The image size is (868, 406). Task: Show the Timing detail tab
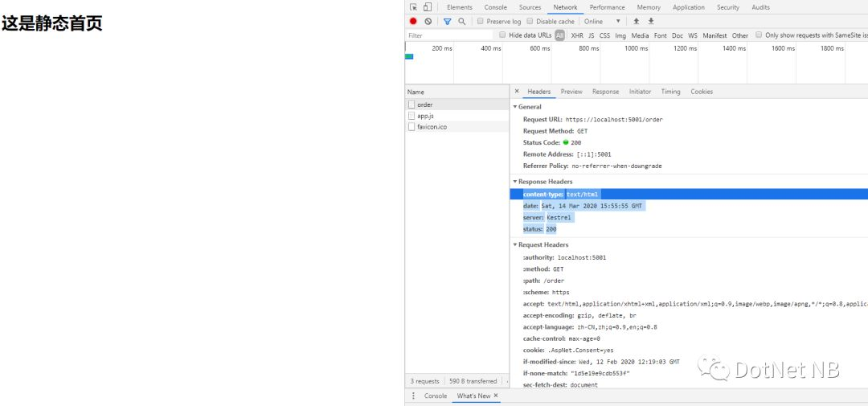[670, 92]
